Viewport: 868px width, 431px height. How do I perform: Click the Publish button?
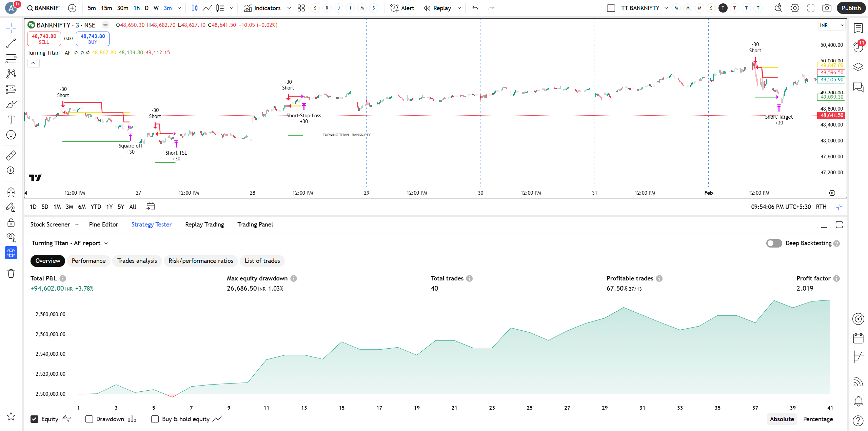tap(851, 8)
